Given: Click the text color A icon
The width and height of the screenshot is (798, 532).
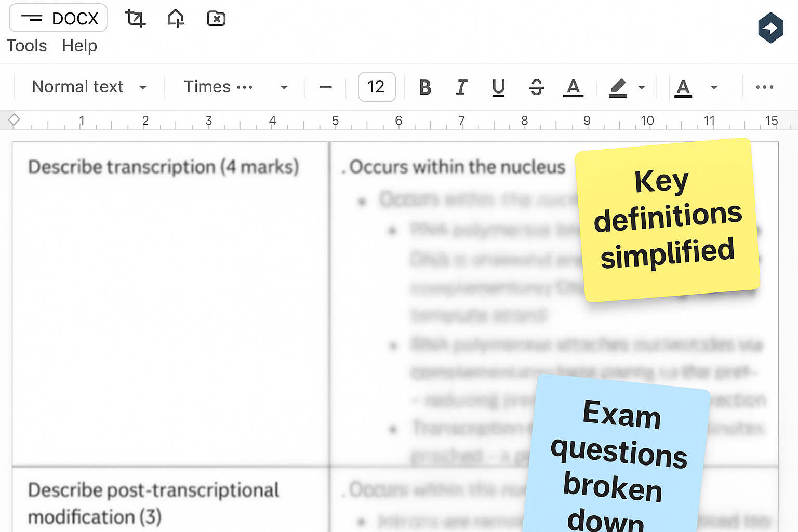Looking at the screenshot, I should (x=573, y=87).
